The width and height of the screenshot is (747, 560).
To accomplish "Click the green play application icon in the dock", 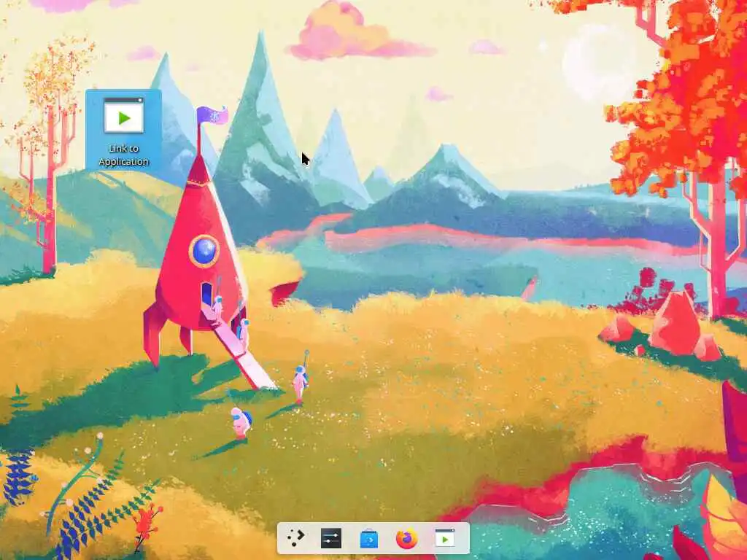I will pyautogui.click(x=445, y=538).
